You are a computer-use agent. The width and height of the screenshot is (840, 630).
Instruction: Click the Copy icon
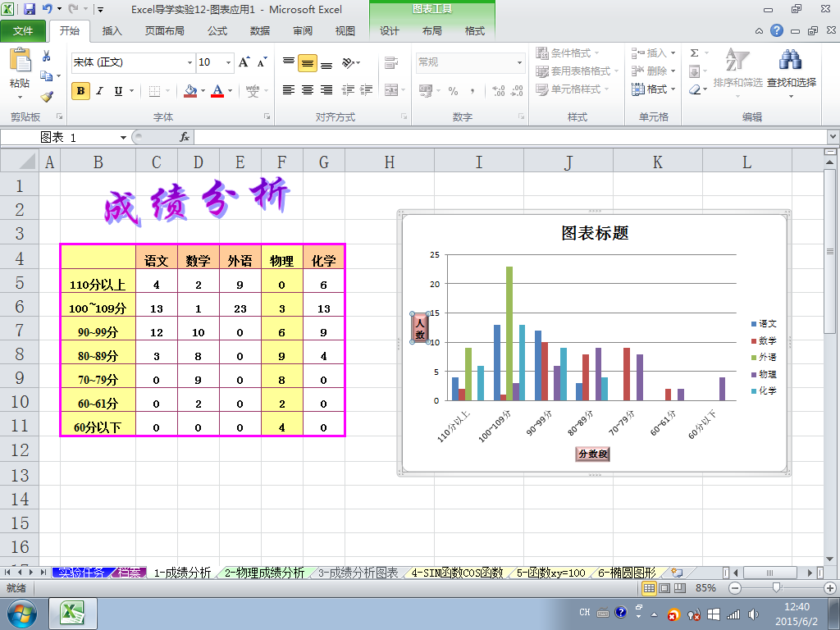[x=47, y=76]
